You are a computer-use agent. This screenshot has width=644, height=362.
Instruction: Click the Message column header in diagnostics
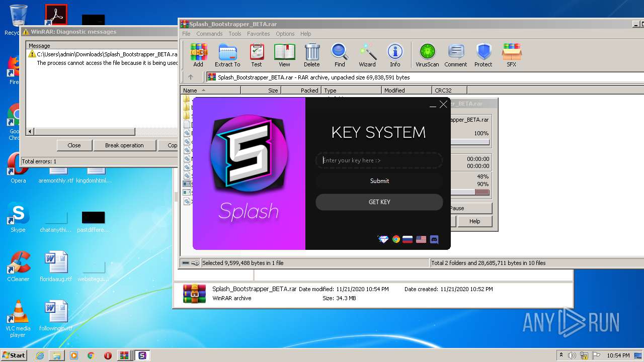pyautogui.click(x=102, y=46)
